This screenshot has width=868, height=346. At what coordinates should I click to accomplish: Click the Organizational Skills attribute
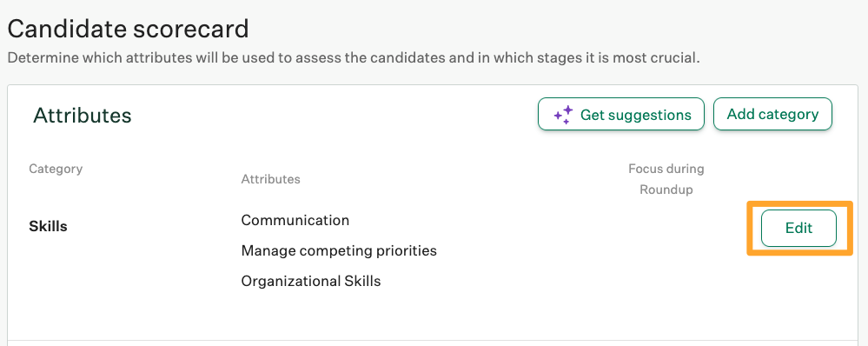point(311,281)
